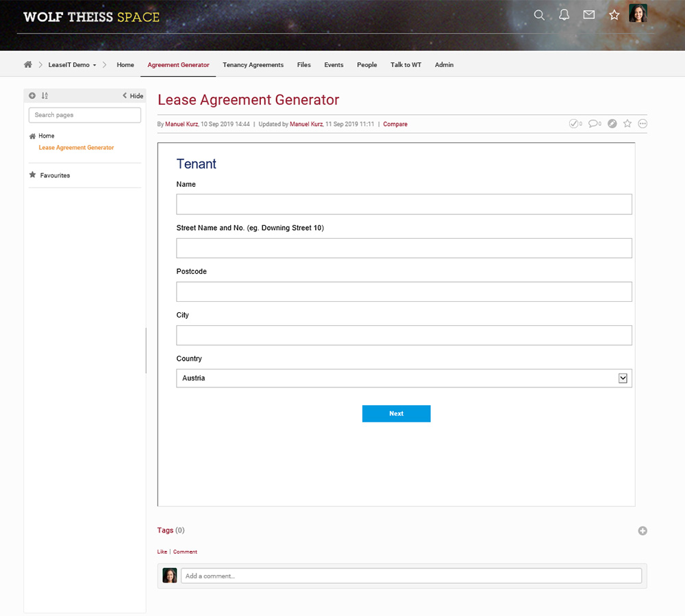Open Tenancy Agreements tab
This screenshot has width=685, height=616.
(253, 64)
